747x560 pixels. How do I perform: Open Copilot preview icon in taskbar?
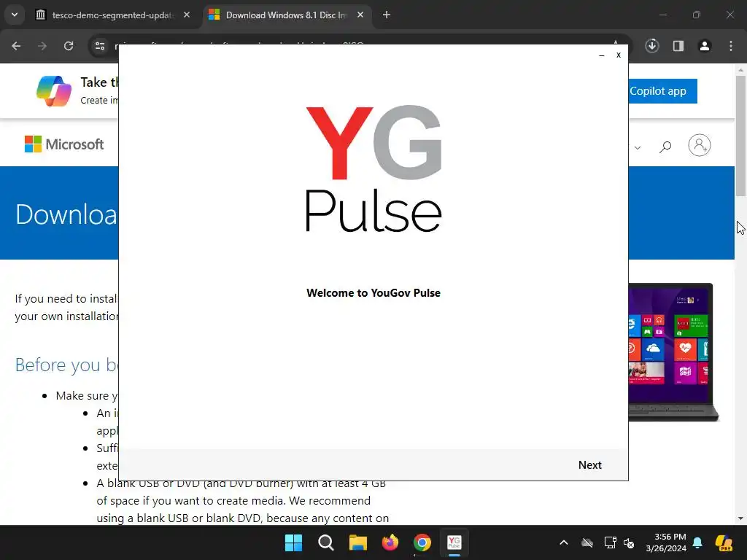724,542
